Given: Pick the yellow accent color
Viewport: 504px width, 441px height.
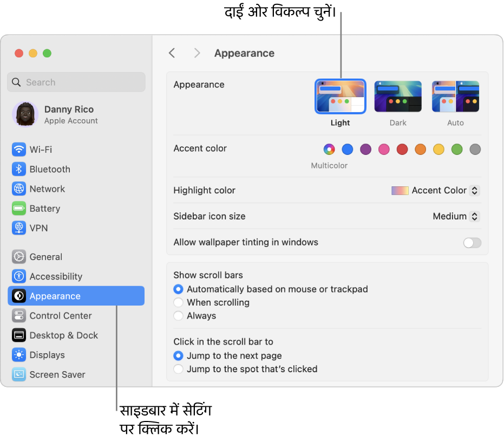Looking at the screenshot, I should click(438, 149).
